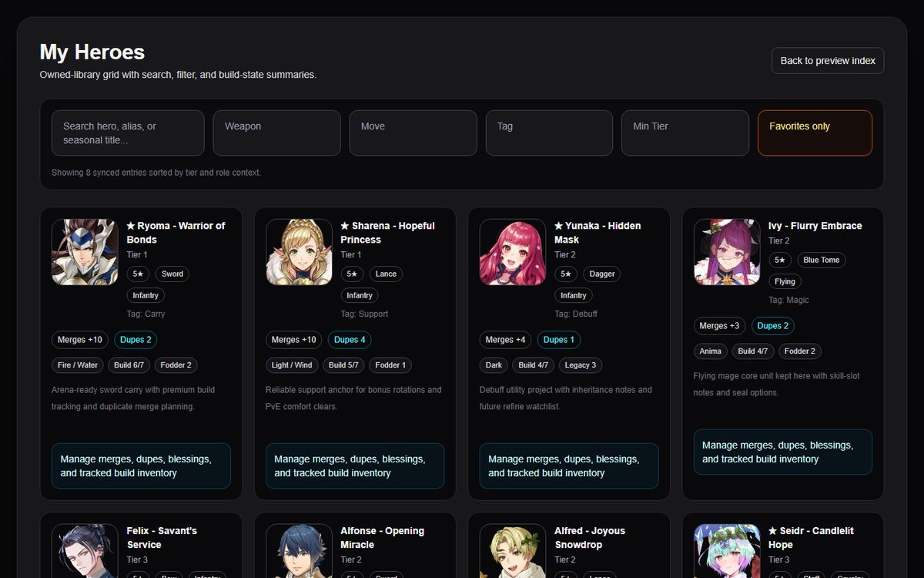Open the Min Tier filter dropdown
924x578 pixels.
(x=685, y=133)
